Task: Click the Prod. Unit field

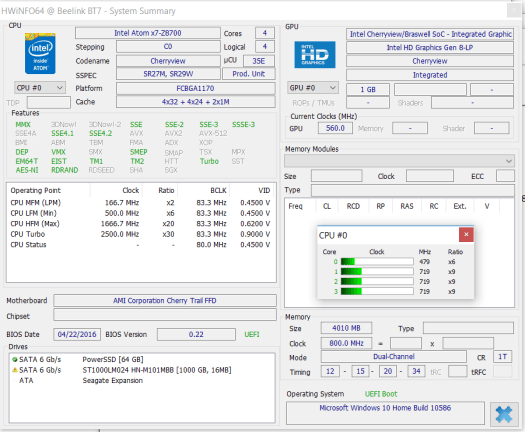Action: coord(249,74)
